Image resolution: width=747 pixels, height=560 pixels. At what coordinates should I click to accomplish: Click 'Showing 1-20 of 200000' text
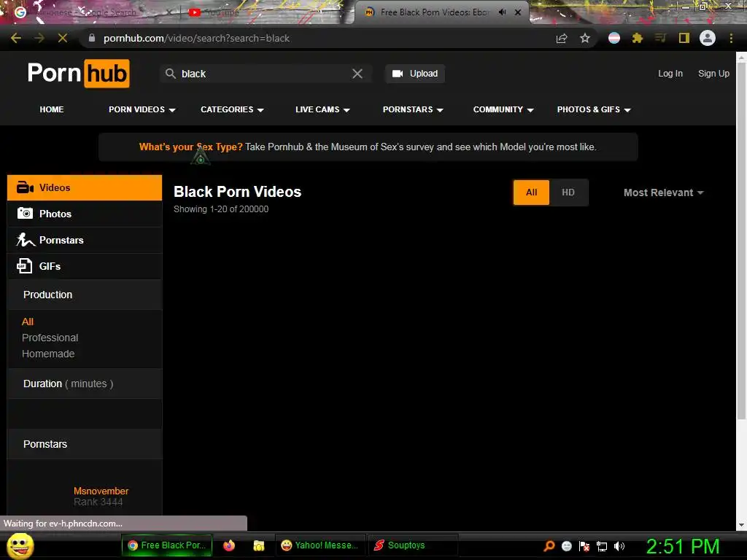(221, 209)
